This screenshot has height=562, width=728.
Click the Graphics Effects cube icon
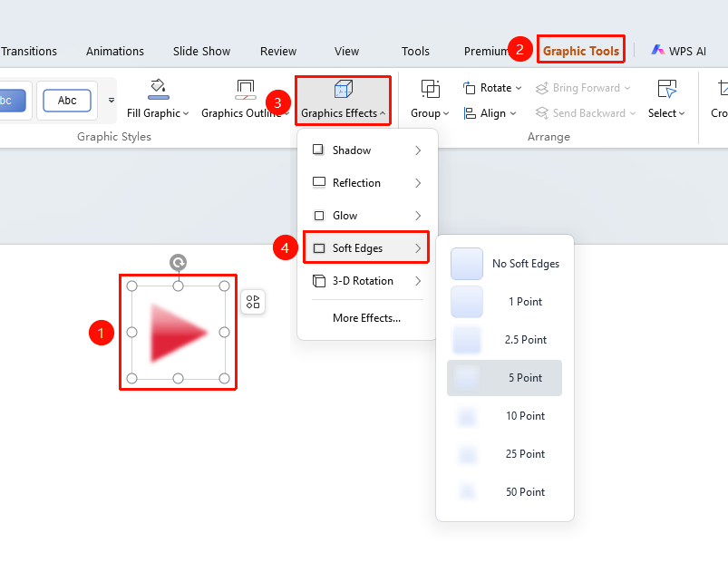343,89
